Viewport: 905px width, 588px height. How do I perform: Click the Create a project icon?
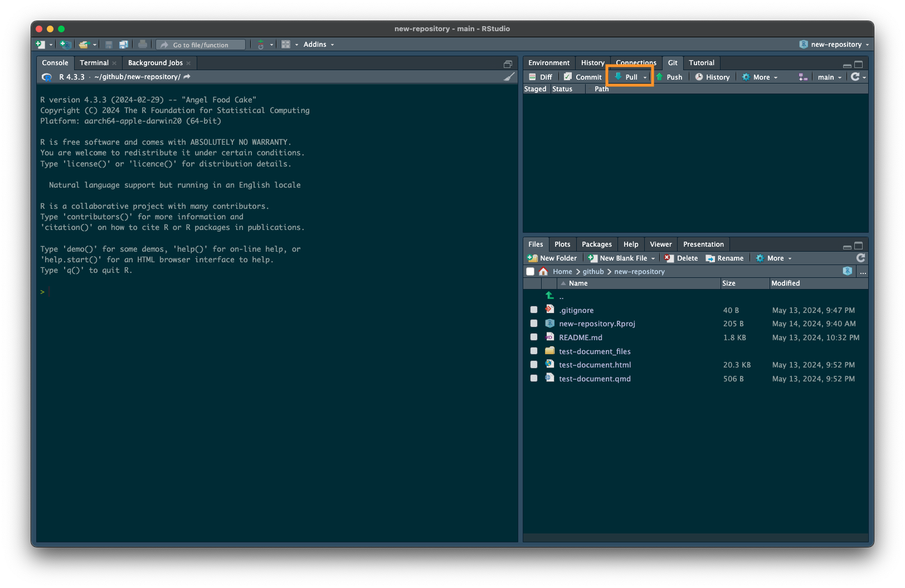65,45
